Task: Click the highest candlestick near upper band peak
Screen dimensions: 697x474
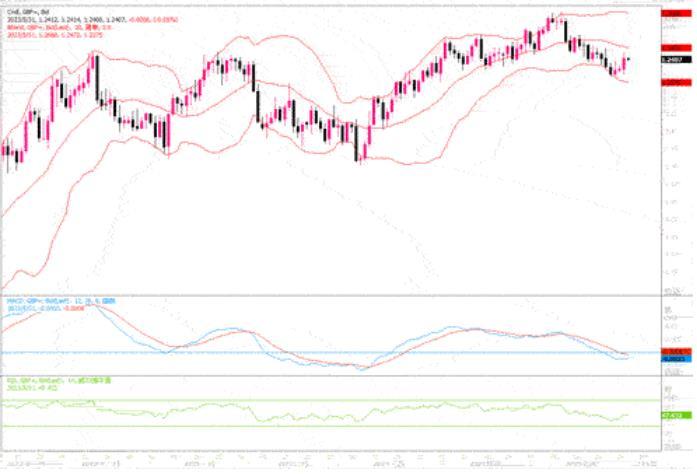Action: [x=552, y=19]
